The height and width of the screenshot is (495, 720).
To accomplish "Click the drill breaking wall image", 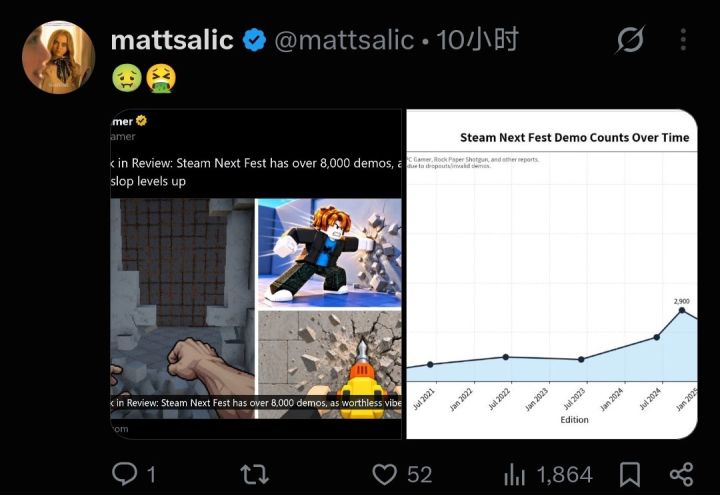I will [x=330, y=365].
